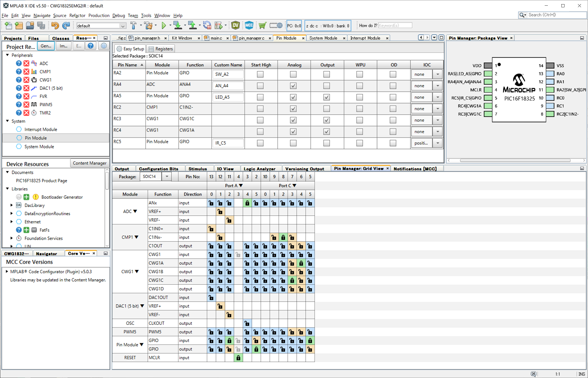Click Read Device Memory upload icon
The image size is (588, 378).
[x=192, y=25]
